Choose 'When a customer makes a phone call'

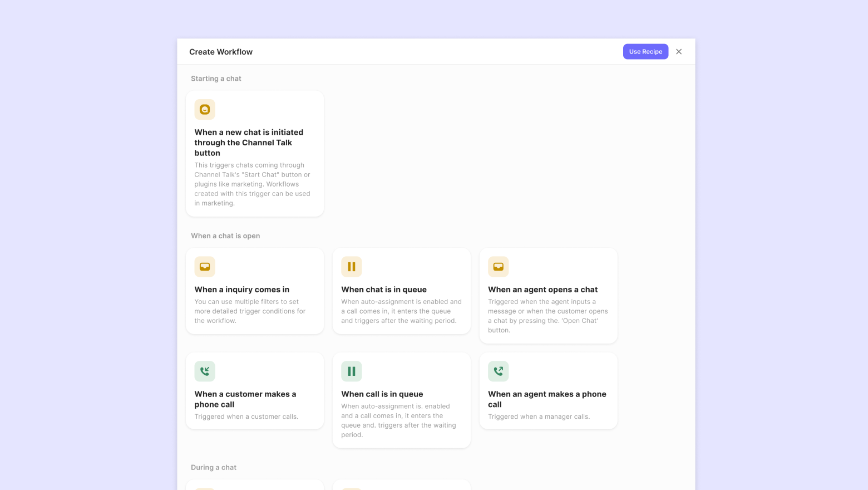[x=245, y=399]
